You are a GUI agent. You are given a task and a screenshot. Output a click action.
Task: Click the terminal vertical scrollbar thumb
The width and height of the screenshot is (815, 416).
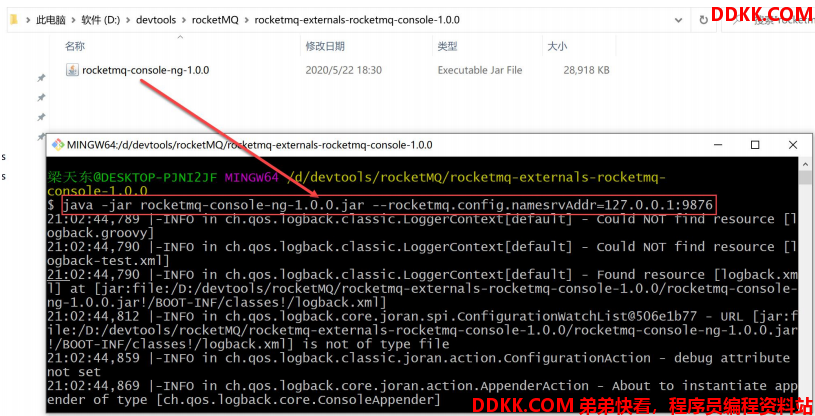(x=806, y=178)
